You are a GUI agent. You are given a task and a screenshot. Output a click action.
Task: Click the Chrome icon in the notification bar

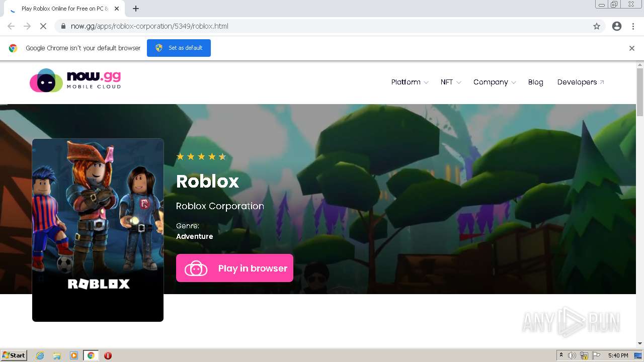coord(13,48)
